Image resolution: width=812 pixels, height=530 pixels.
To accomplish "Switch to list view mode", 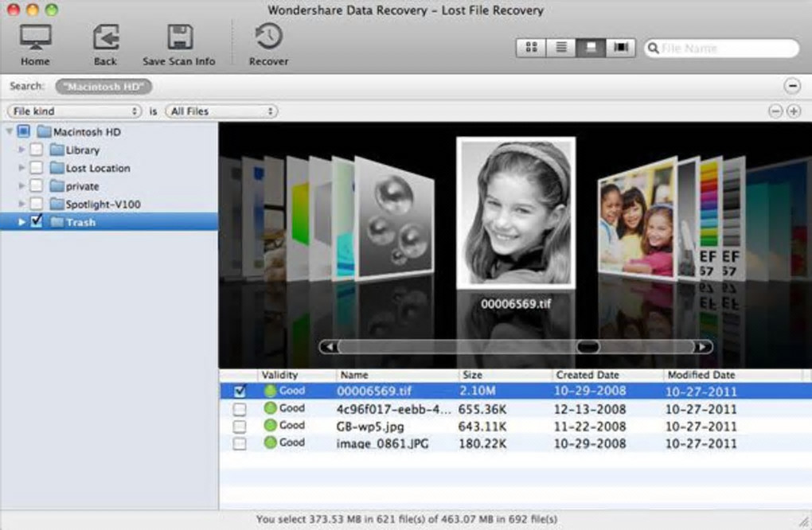I will click(561, 48).
